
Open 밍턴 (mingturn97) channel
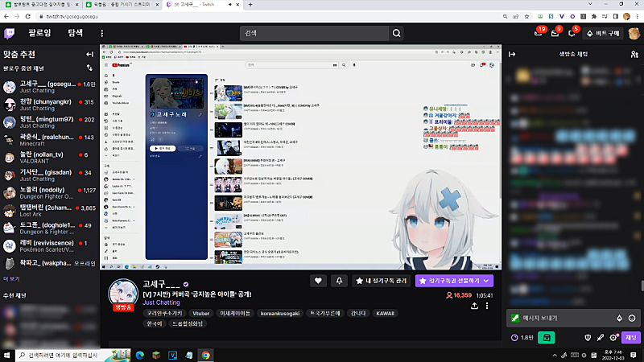pyautogui.click(x=49, y=122)
